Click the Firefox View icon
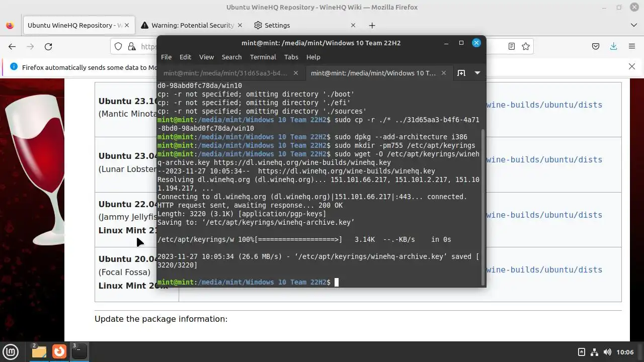The width and height of the screenshot is (644, 362). [9, 25]
